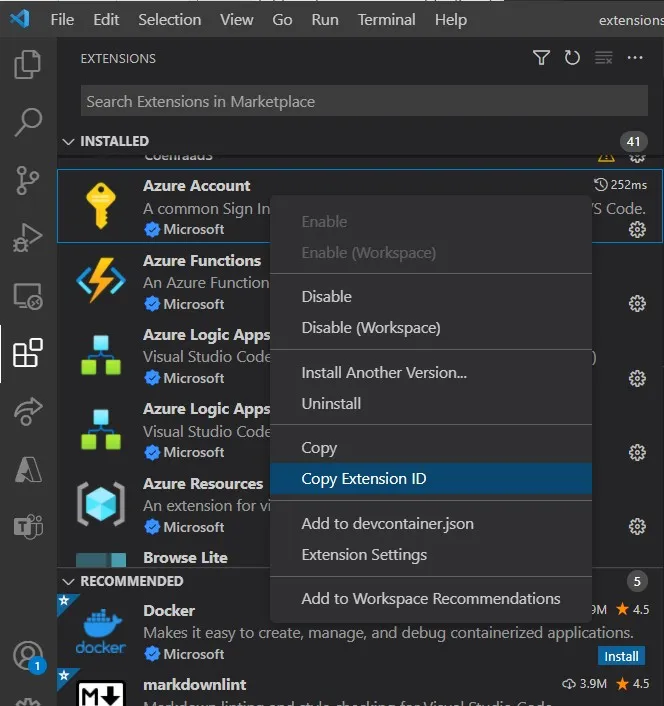This screenshot has width=664, height=706.
Task: Open the Accounts menu with badge
Action: pyautogui.click(x=28, y=656)
